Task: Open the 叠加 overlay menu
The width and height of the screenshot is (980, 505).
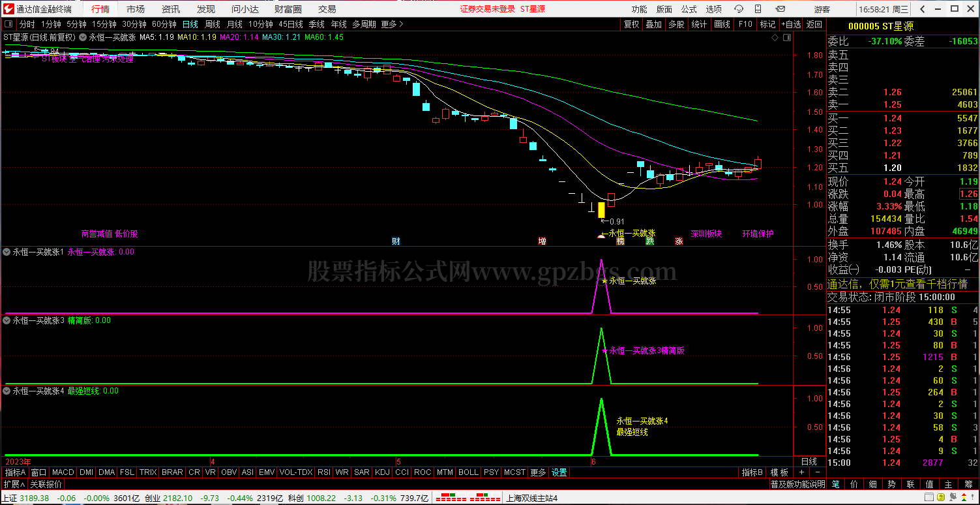Action: tap(654, 24)
